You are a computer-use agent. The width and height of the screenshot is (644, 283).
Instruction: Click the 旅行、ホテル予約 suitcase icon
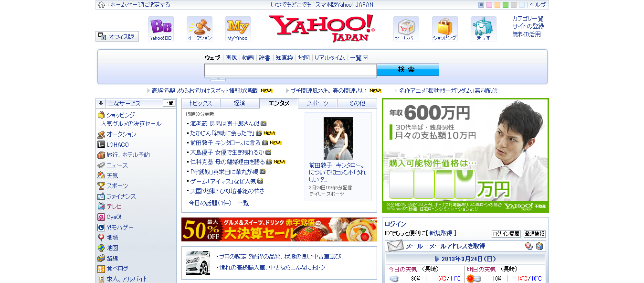point(101,155)
